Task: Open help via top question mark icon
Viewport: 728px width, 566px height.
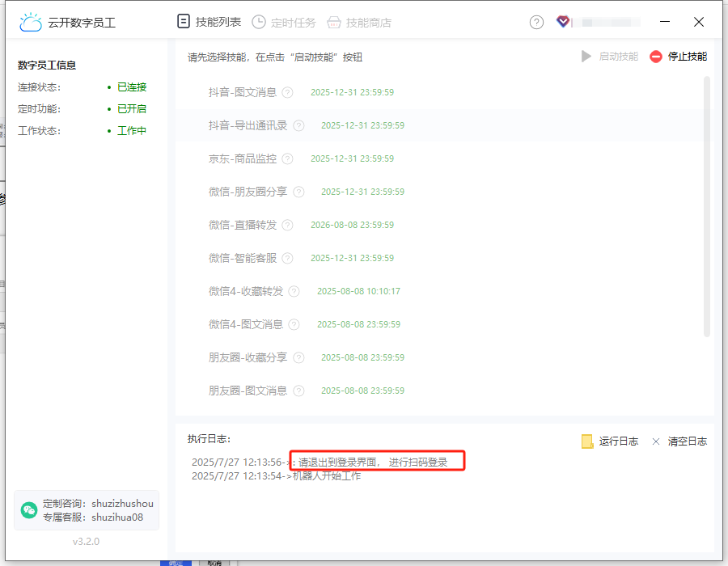Action: tap(536, 23)
